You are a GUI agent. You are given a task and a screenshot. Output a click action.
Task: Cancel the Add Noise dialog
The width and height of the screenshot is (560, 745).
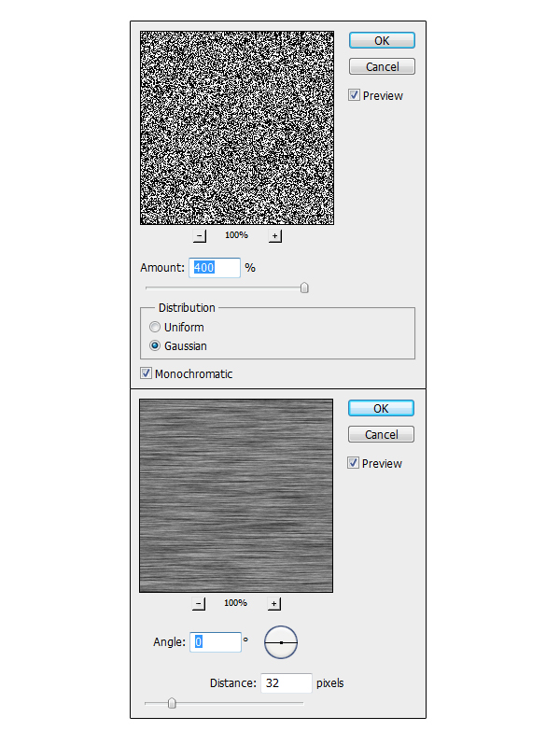(382, 66)
